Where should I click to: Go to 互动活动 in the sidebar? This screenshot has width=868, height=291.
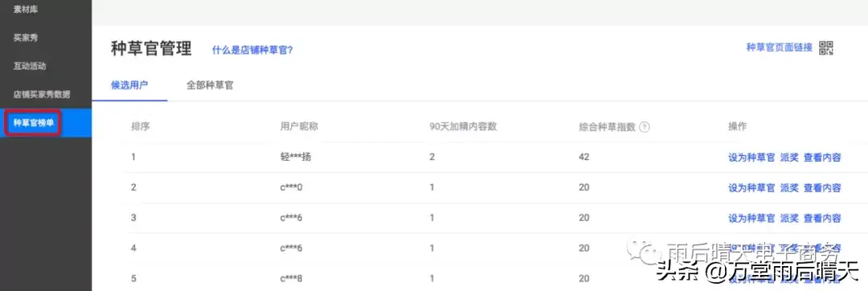pyautogui.click(x=30, y=66)
